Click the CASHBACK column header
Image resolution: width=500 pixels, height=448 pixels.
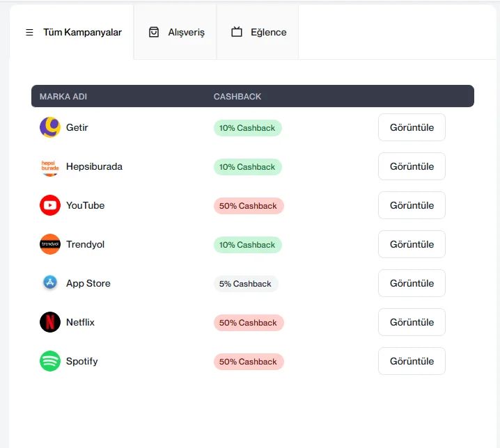tap(237, 97)
